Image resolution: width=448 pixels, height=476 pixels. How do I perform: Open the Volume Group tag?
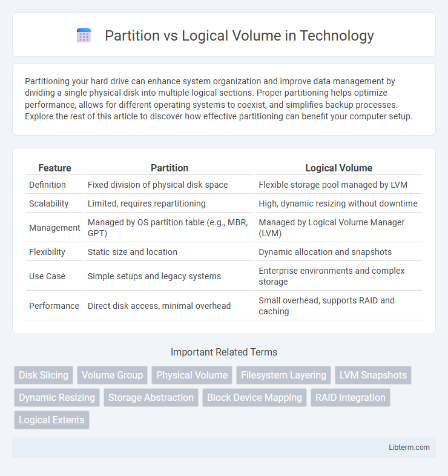[x=113, y=375]
